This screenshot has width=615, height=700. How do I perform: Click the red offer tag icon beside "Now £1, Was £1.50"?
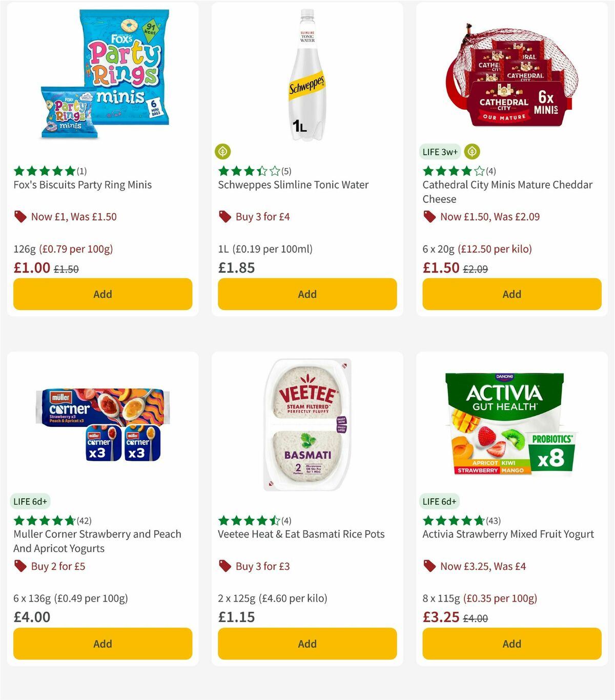[19, 217]
